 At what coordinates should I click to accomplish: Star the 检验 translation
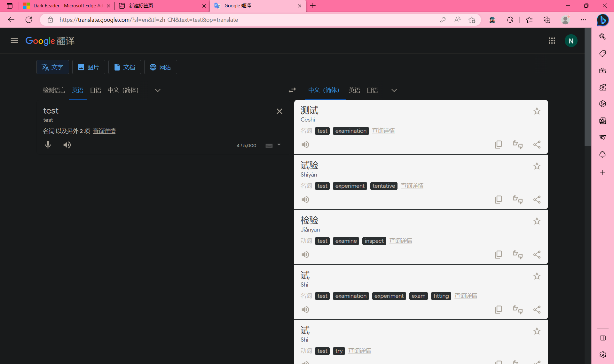click(537, 221)
